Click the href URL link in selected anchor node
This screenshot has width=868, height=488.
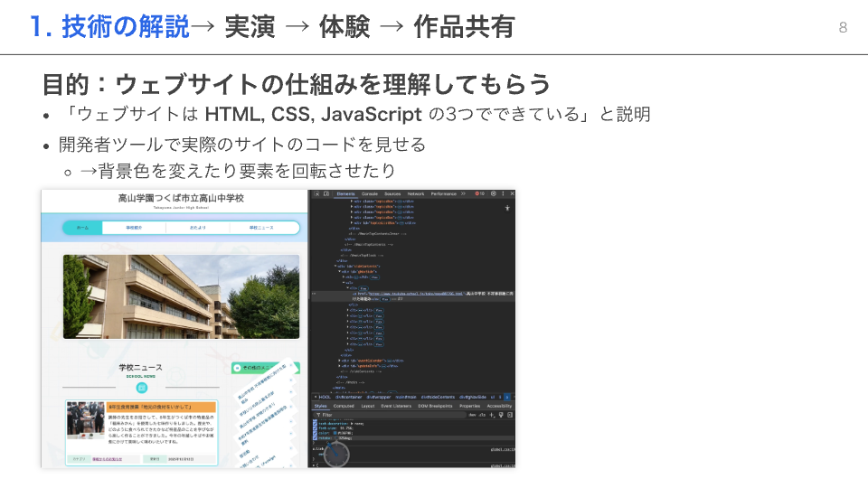tap(416, 293)
